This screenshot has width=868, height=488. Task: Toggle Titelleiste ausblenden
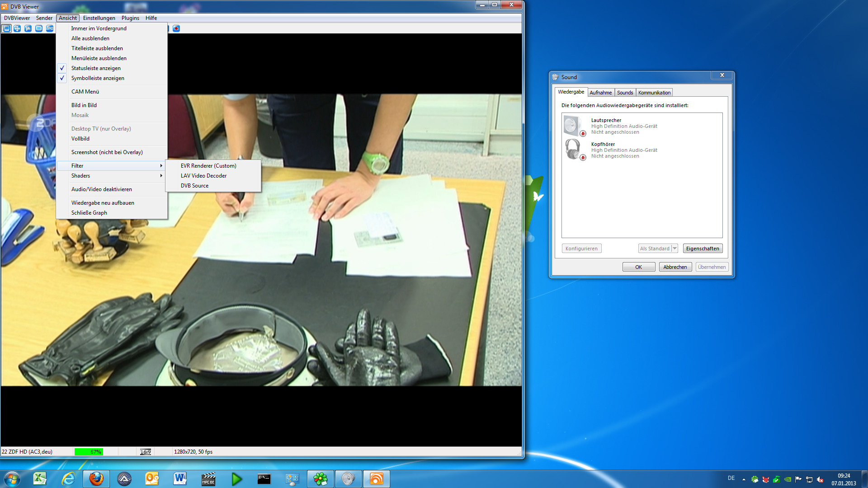tap(112, 48)
